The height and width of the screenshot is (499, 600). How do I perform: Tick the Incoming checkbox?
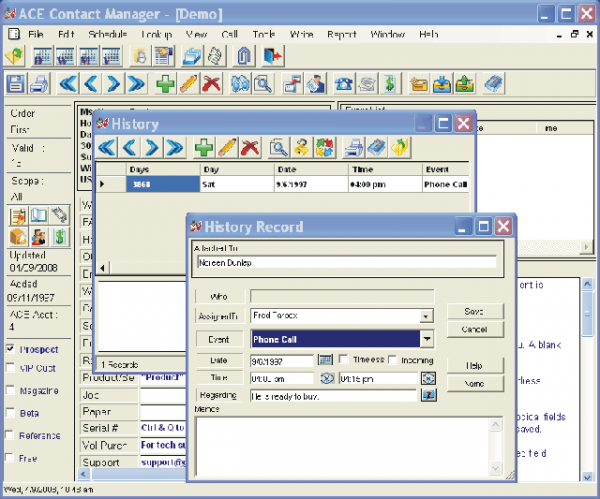tap(393, 360)
